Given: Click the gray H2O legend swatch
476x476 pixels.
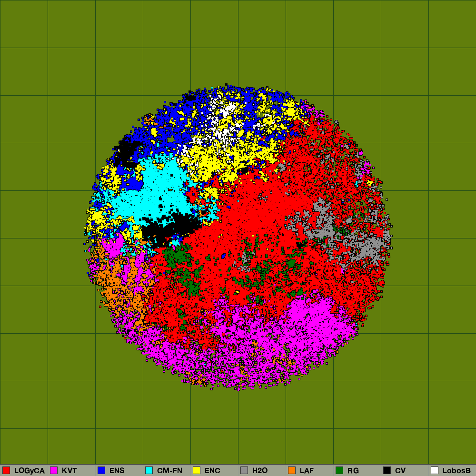Looking at the screenshot, I should 244,470.
